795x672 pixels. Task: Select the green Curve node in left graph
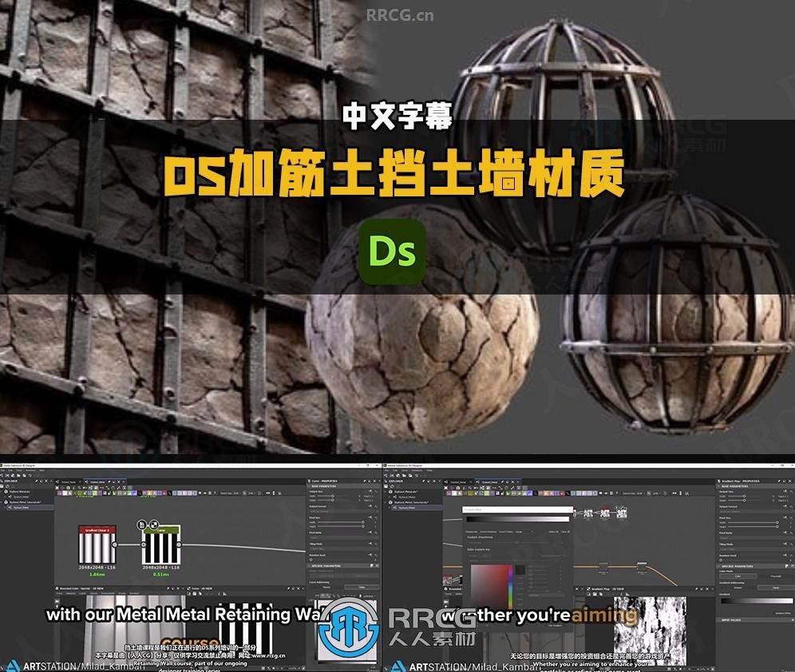(x=160, y=545)
